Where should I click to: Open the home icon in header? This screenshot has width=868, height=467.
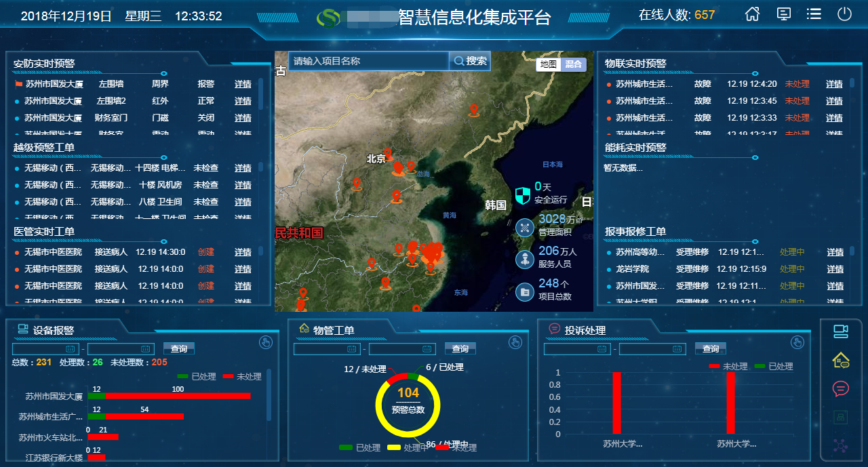pyautogui.click(x=752, y=14)
